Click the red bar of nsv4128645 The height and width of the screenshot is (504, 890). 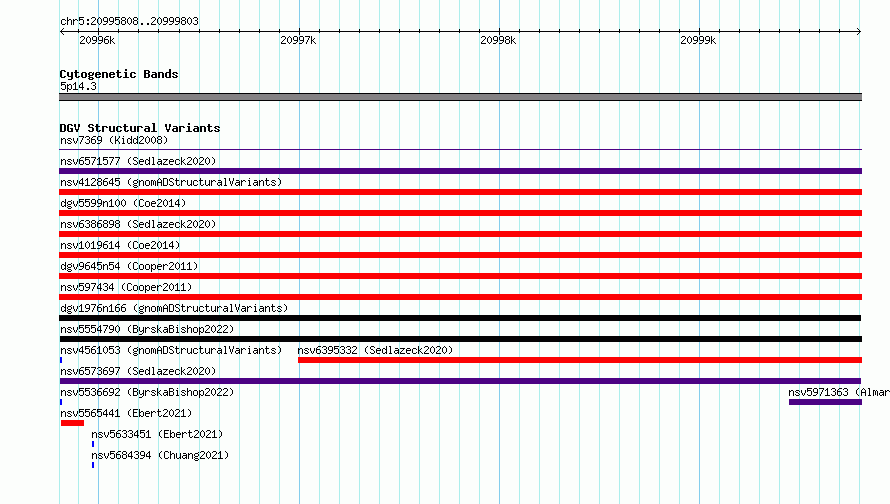pos(460,192)
